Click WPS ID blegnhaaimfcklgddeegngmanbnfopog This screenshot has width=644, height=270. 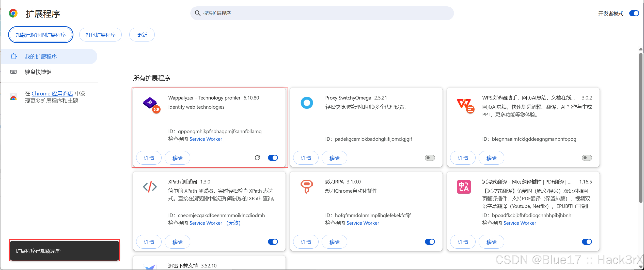534,139
